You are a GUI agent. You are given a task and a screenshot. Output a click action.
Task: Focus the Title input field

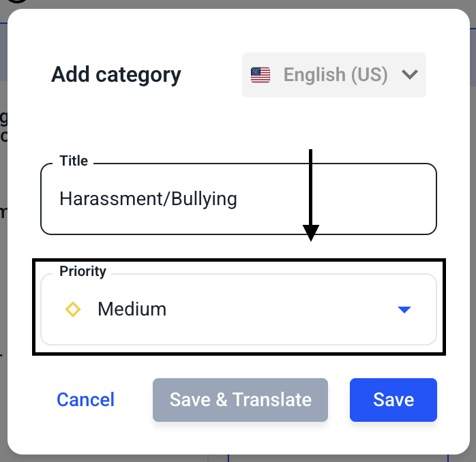pyautogui.click(x=239, y=199)
